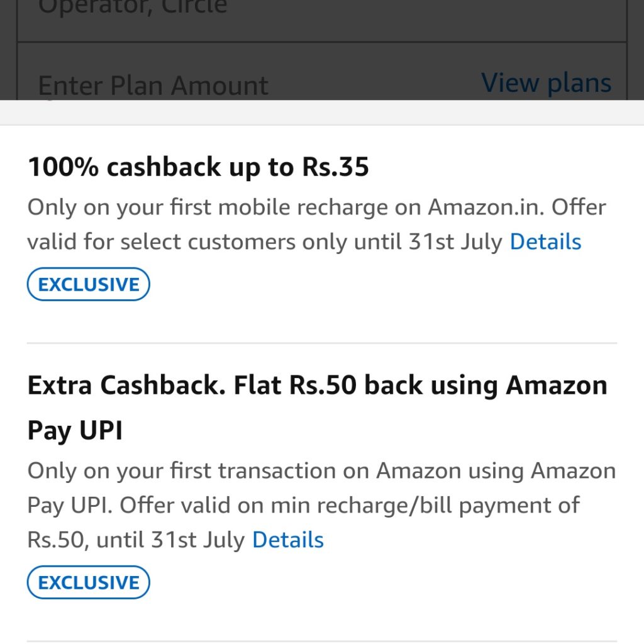This screenshot has width=644, height=644.
Task: Click EXCLUSIVE badge under 100% cashback offer
Action: click(x=89, y=284)
